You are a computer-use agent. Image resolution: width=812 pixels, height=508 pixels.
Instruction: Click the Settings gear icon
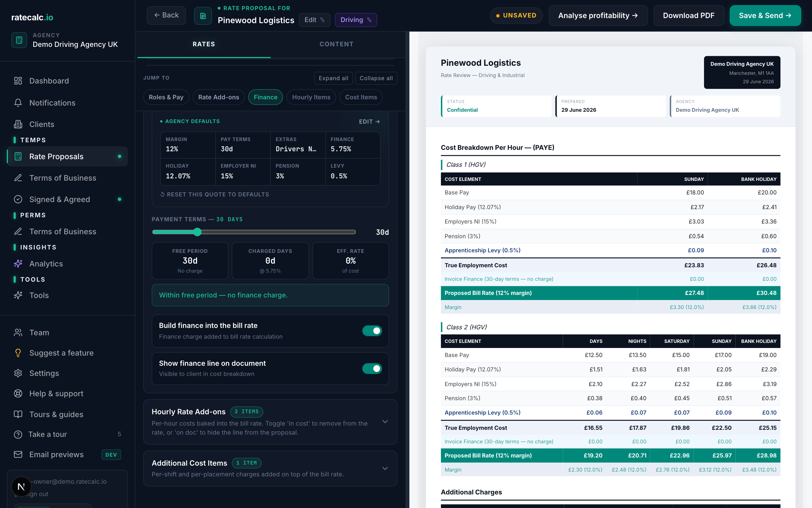[18, 373]
